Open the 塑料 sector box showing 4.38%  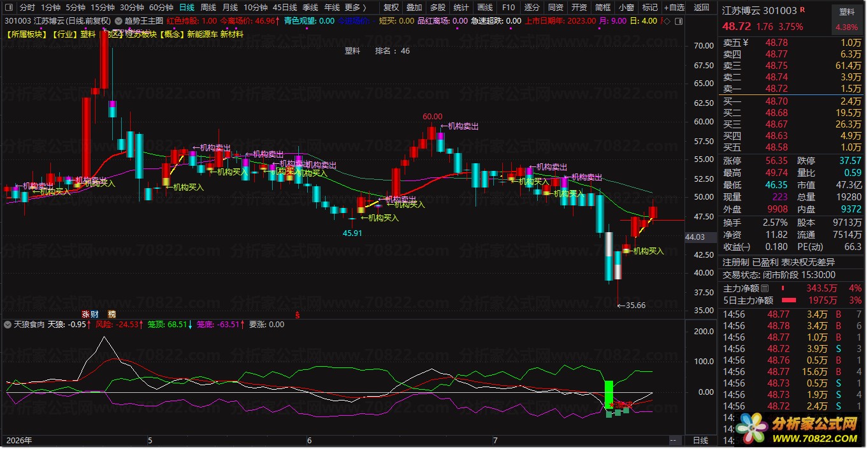(847, 19)
